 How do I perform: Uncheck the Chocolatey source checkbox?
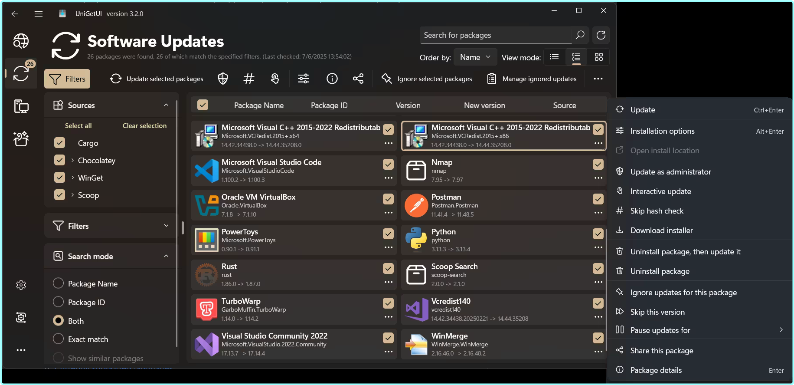click(59, 161)
